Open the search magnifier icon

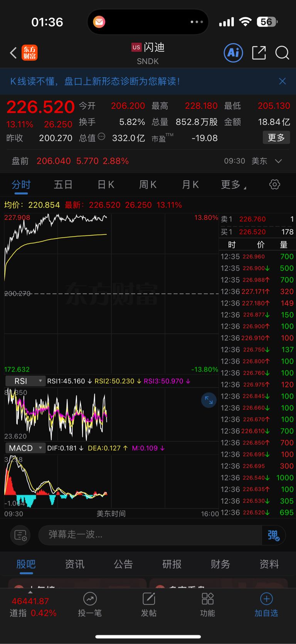pyautogui.click(x=282, y=52)
